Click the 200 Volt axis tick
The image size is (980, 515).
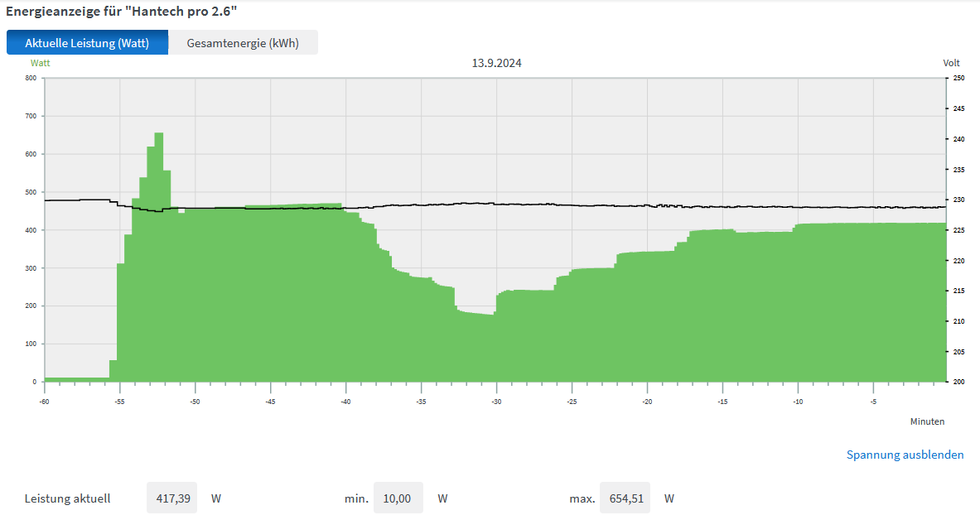pos(958,382)
